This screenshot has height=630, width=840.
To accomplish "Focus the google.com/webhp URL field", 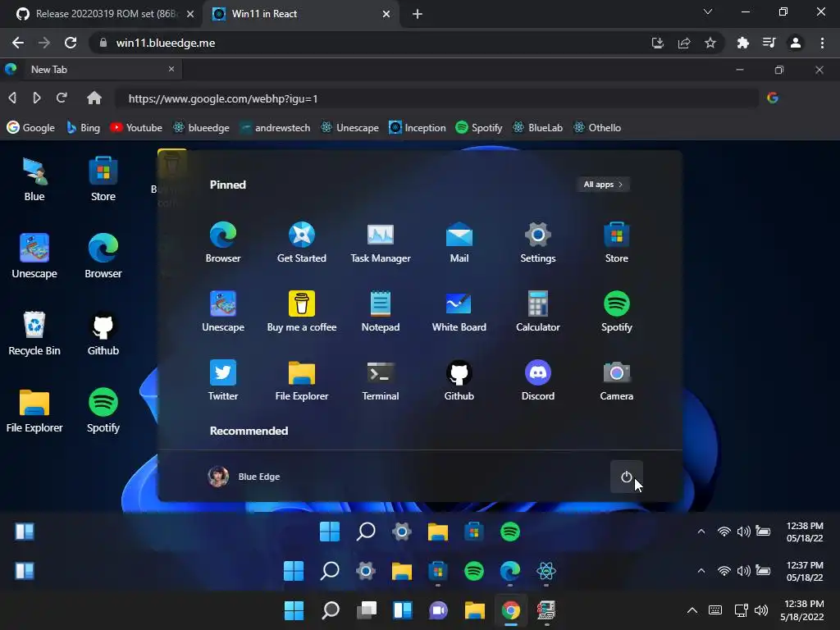I will pos(436,98).
